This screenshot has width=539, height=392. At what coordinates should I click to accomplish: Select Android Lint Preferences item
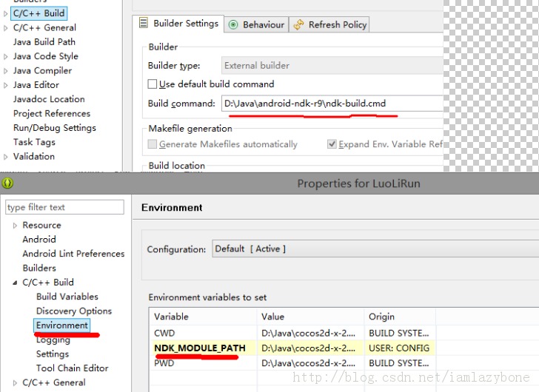(73, 254)
